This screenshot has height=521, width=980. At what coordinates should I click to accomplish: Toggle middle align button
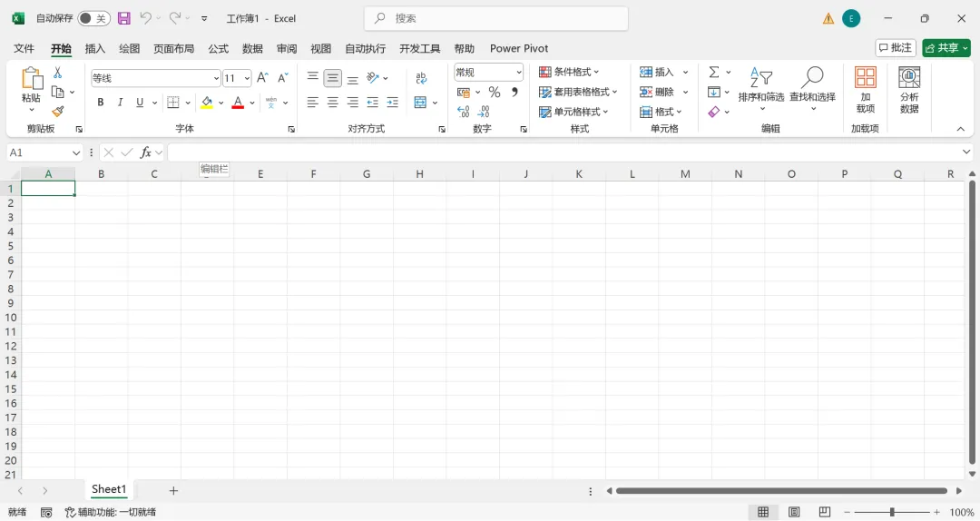pos(332,77)
